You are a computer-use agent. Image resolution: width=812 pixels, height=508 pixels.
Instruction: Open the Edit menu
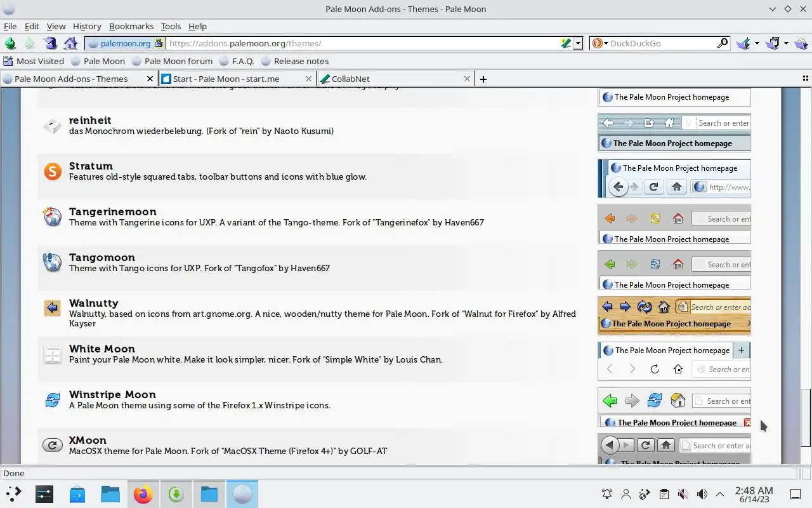(x=32, y=26)
